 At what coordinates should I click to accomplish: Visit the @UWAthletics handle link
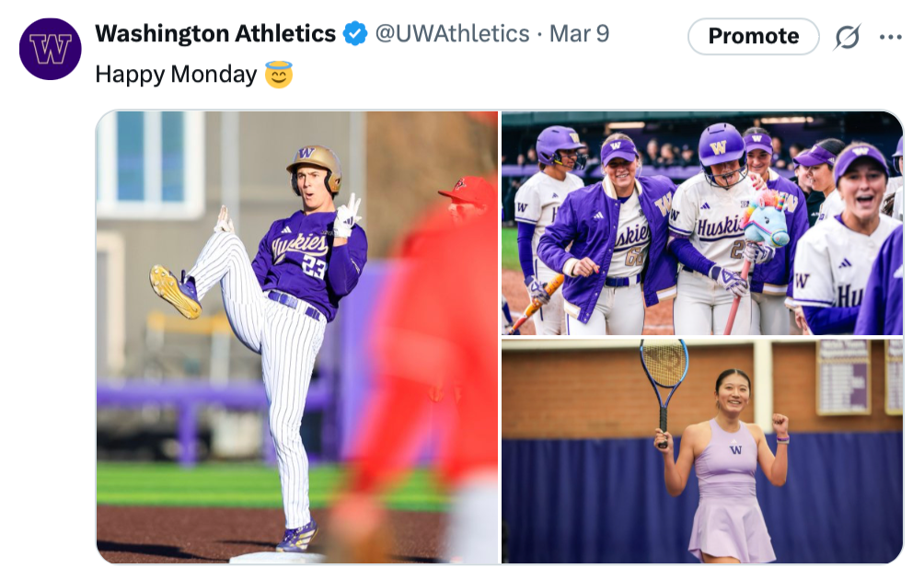coord(452,34)
